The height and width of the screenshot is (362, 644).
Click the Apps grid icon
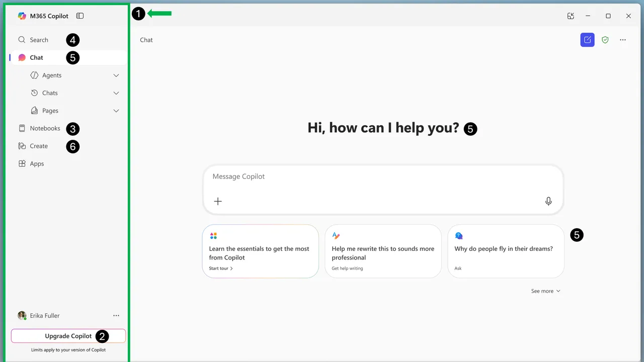[x=22, y=163]
